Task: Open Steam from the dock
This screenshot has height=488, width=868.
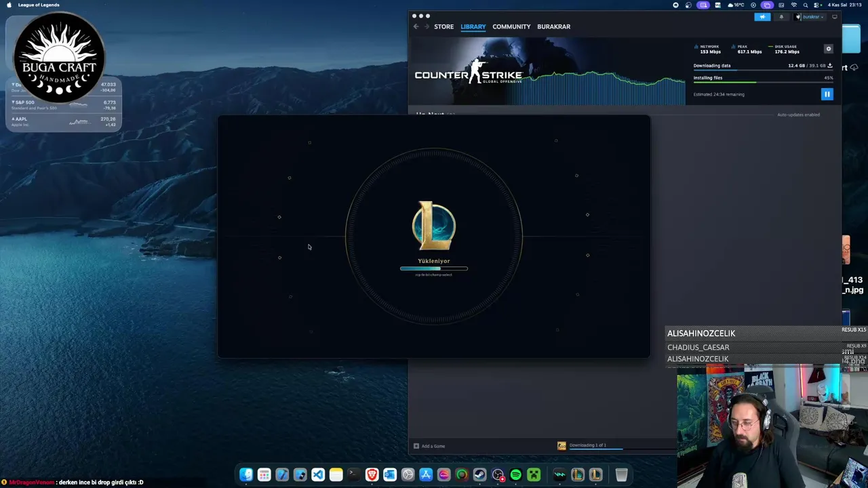Action: pyautogui.click(x=479, y=474)
